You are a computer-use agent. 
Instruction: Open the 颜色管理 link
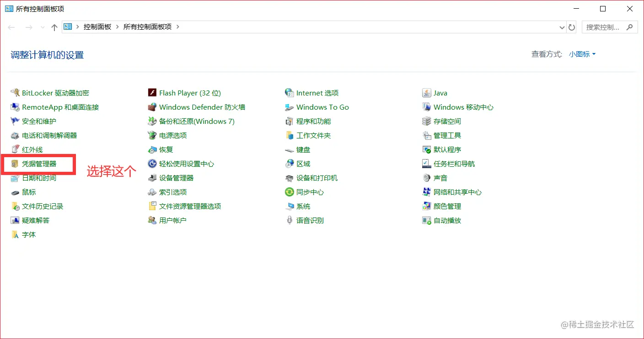tap(447, 206)
